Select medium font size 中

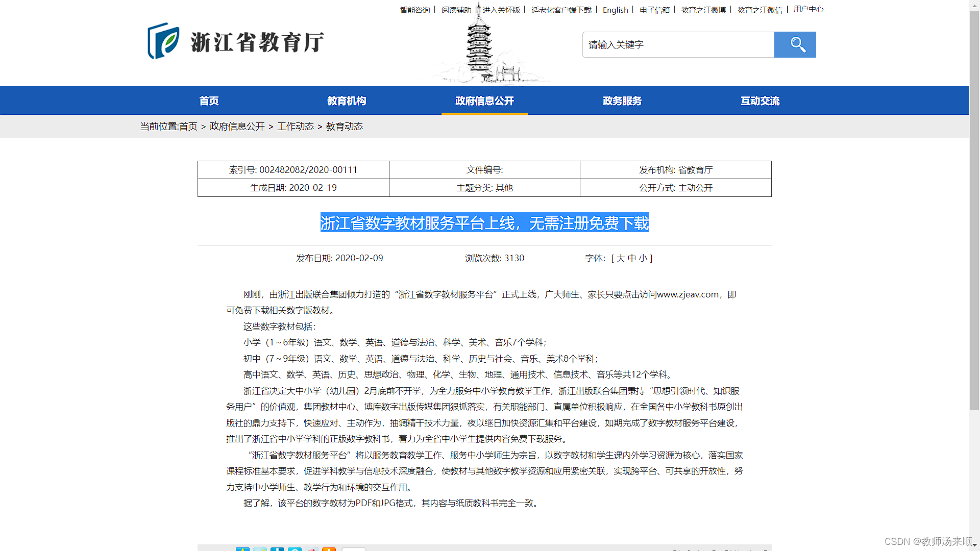[x=632, y=258]
